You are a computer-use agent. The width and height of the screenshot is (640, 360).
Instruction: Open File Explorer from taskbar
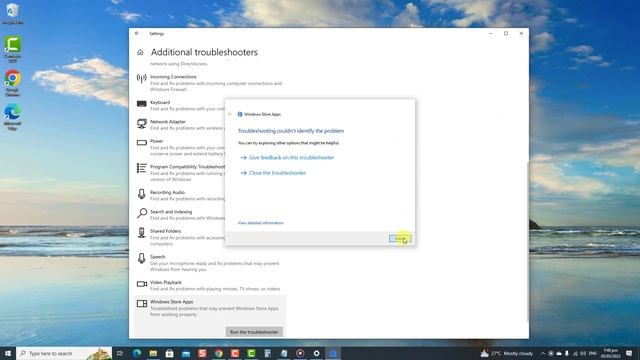153,353
